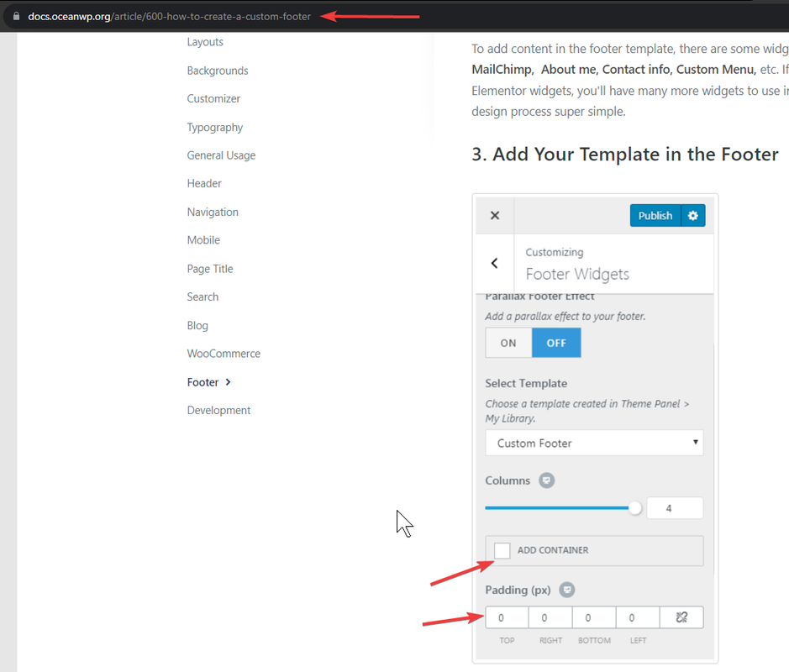Close the Customizer with X icon
Image resolution: width=789 pixels, height=672 pixels.
pos(495,215)
